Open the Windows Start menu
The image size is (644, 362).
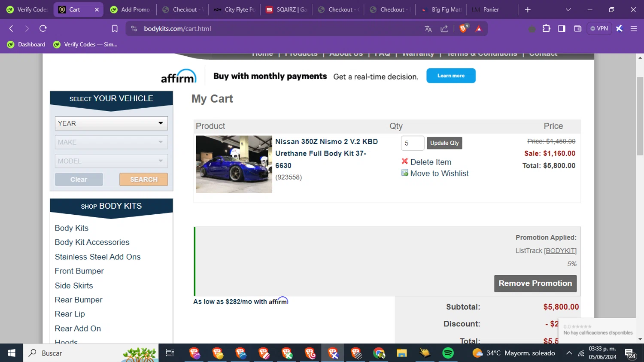click(11, 353)
